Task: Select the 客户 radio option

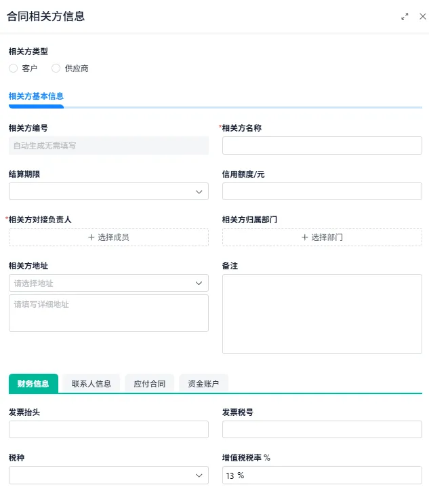Action: [14, 68]
